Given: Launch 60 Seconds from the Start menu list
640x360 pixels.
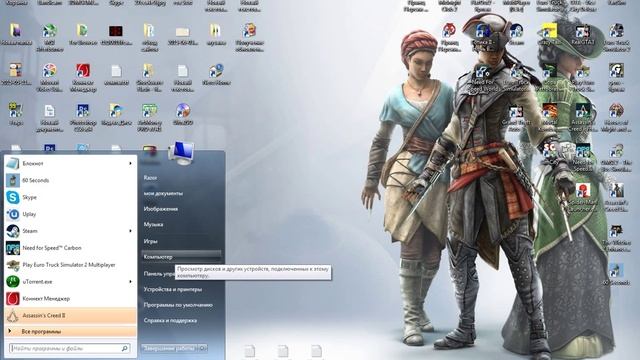Looking at the screenshot, I should click(70, 180).
